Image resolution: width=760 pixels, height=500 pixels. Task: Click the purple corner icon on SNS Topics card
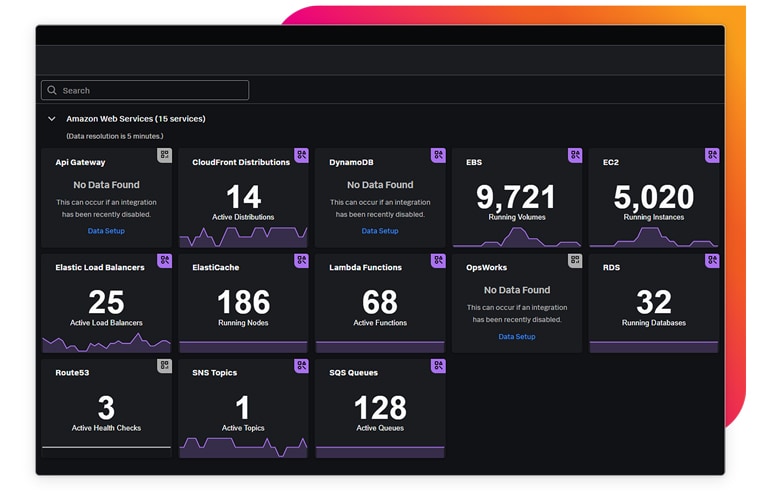pos(301,366)
